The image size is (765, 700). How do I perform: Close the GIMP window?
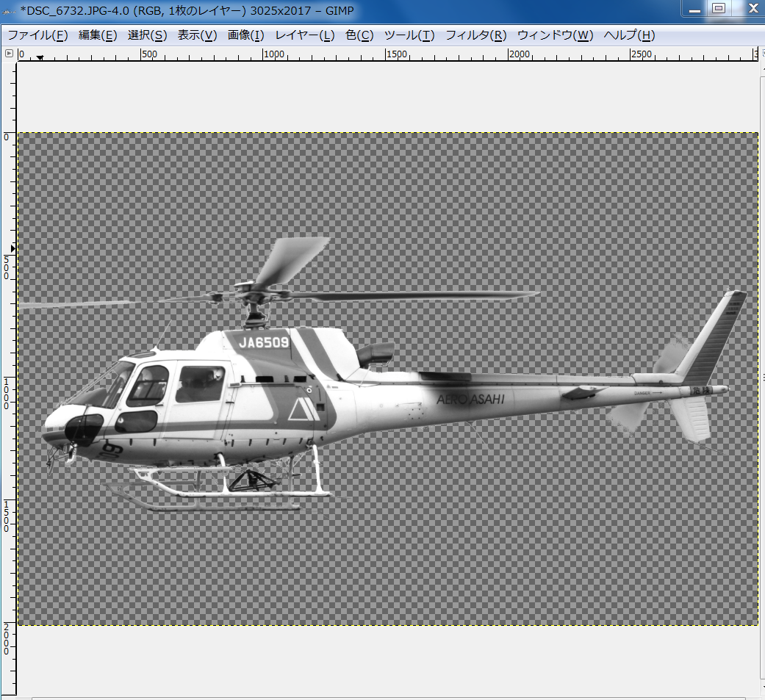753,8
